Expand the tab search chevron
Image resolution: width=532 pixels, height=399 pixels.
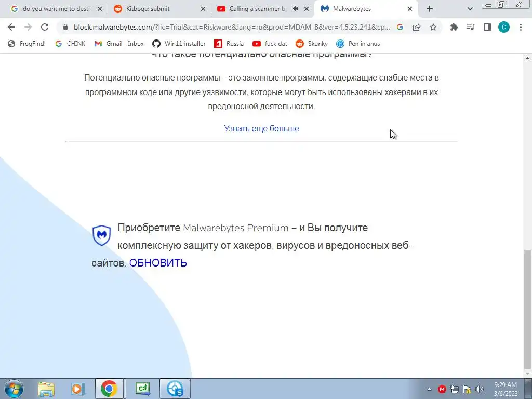click(x=470, y=9)
